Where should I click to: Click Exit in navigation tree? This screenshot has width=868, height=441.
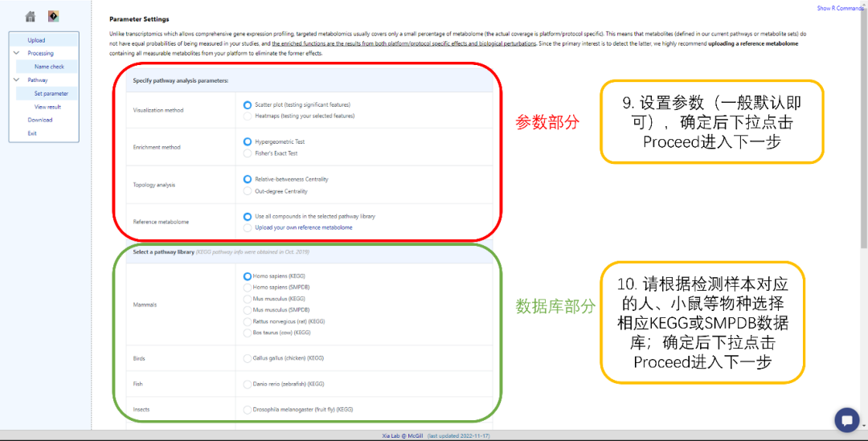[x=32, y=133]
